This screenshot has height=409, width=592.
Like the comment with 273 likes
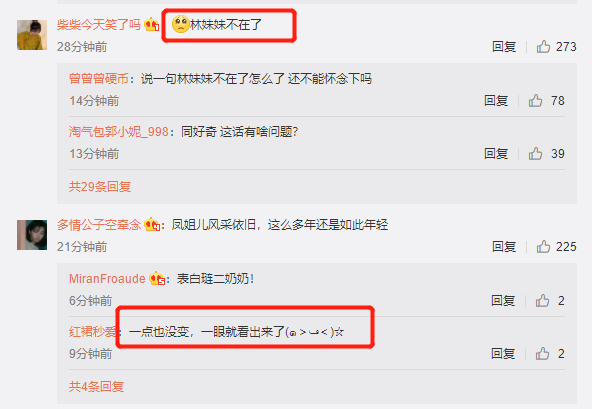click(x=543, y=47)
